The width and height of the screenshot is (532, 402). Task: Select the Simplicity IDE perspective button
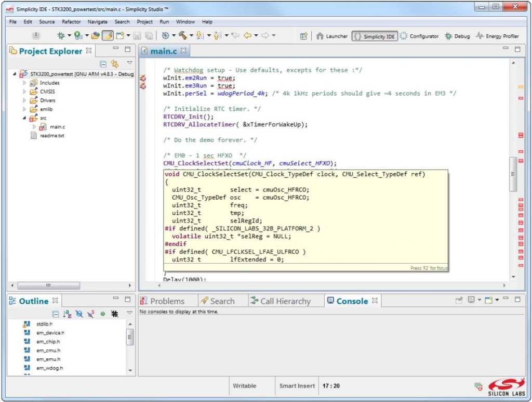click(x=375, y=36)
